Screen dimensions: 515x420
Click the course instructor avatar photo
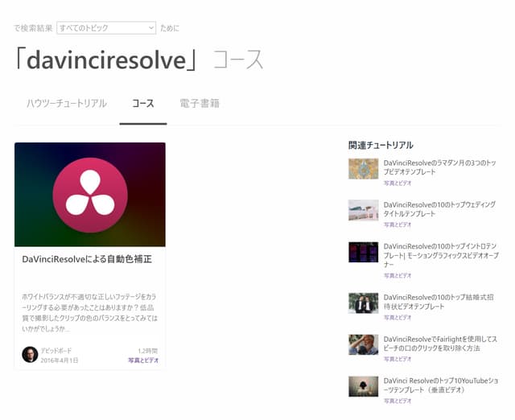(30, 354)
